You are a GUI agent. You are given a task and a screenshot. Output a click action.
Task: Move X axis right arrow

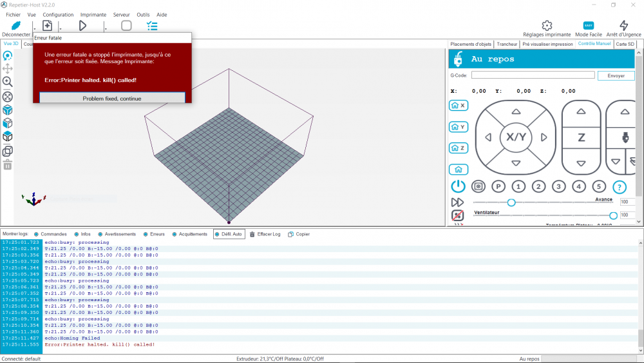[544, 137]
